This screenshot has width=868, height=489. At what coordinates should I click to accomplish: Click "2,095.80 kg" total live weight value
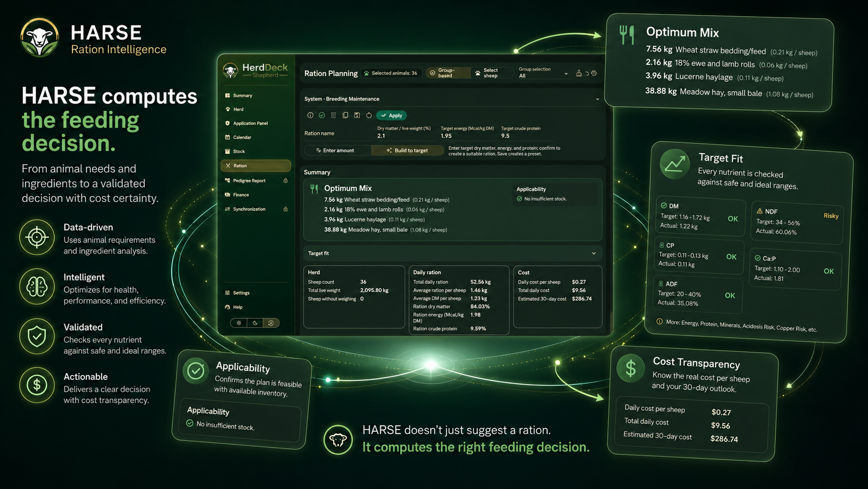pyautogui.click(x=374, y=290)
